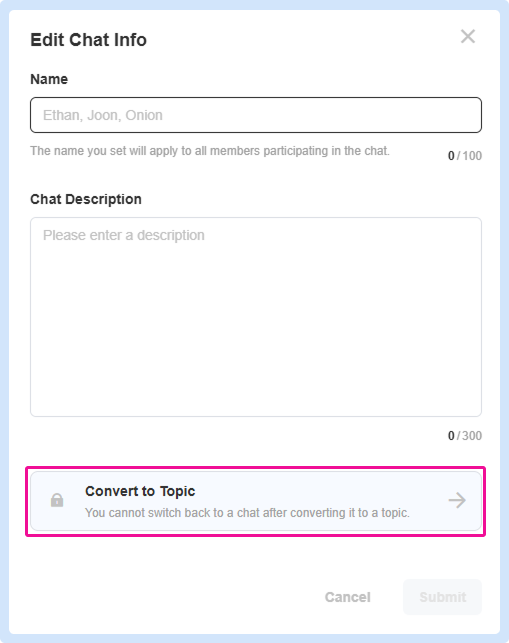Click into the Chat Description text area
This screenshot has height=643, width=509.
(x=256, y=317)
